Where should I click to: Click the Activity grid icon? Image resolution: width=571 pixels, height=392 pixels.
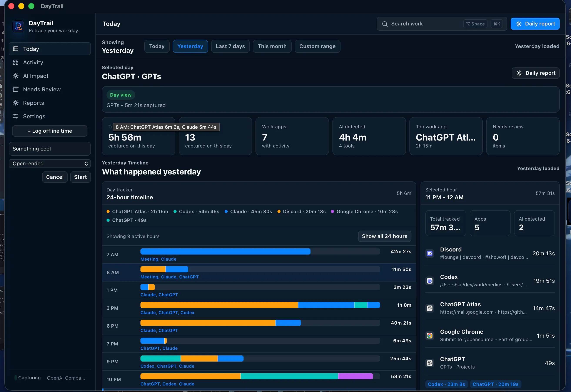pos(16,62)
